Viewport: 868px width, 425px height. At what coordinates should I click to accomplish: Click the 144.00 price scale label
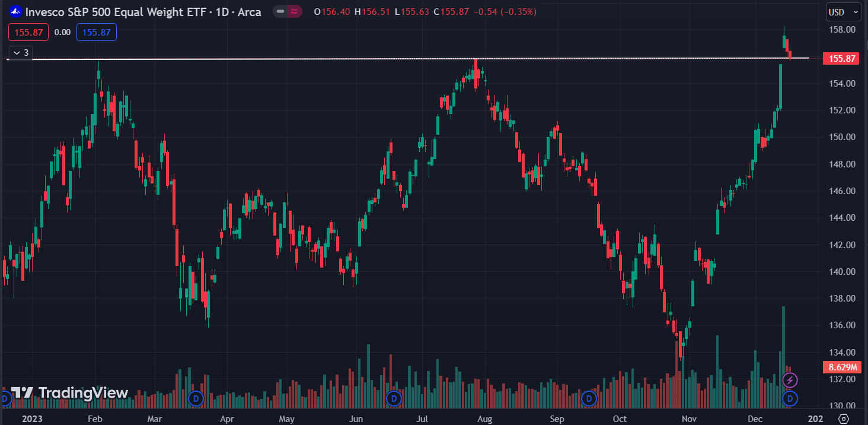[x=842, y=218]
